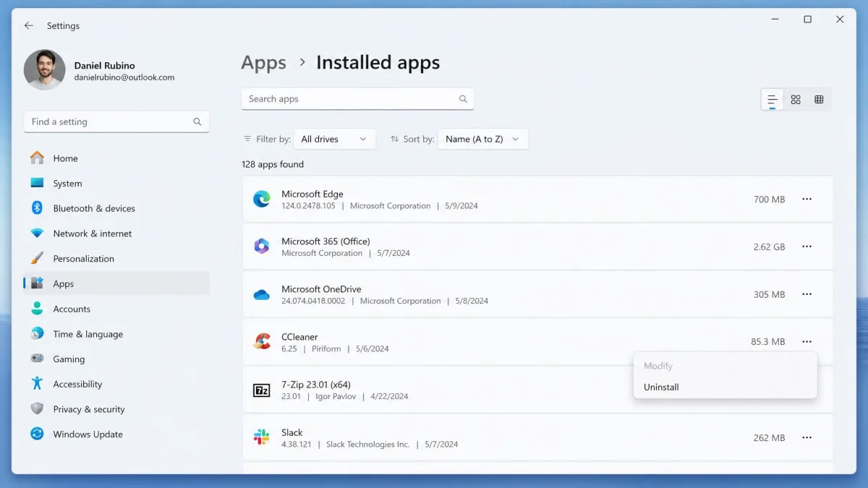The width and height of the screenshot is (868, 488).
Task: Open Bluetooth & devices settings
Action: pos(116,208)
